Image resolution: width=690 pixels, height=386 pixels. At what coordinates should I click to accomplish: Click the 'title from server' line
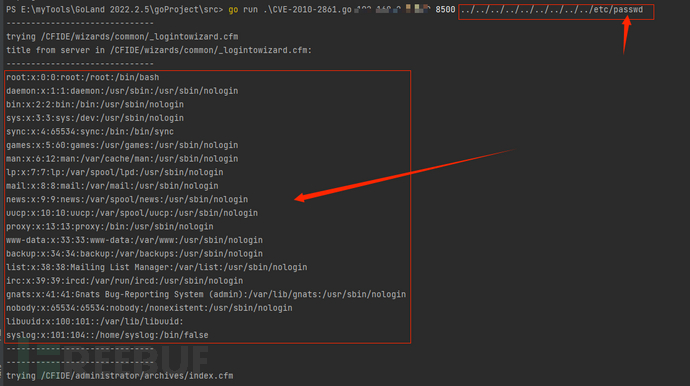coord(159,51)
